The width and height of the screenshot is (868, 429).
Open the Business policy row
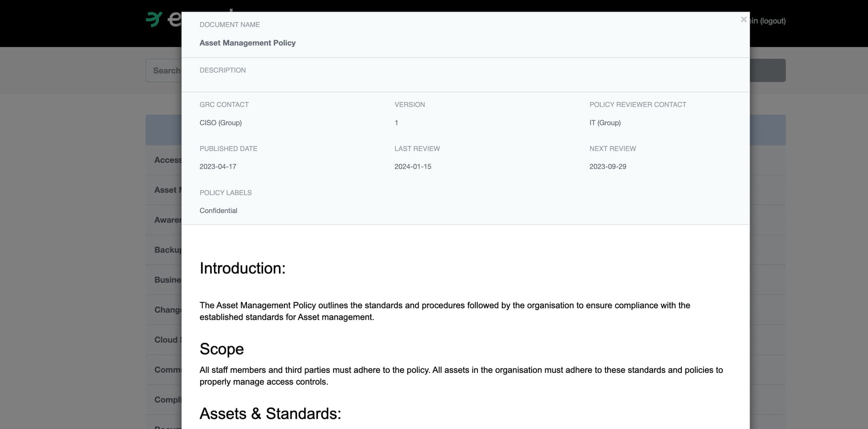(164, 280)
